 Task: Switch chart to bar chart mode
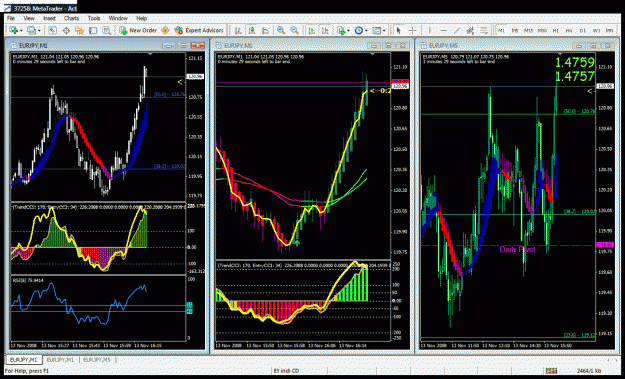pos(238,30)
